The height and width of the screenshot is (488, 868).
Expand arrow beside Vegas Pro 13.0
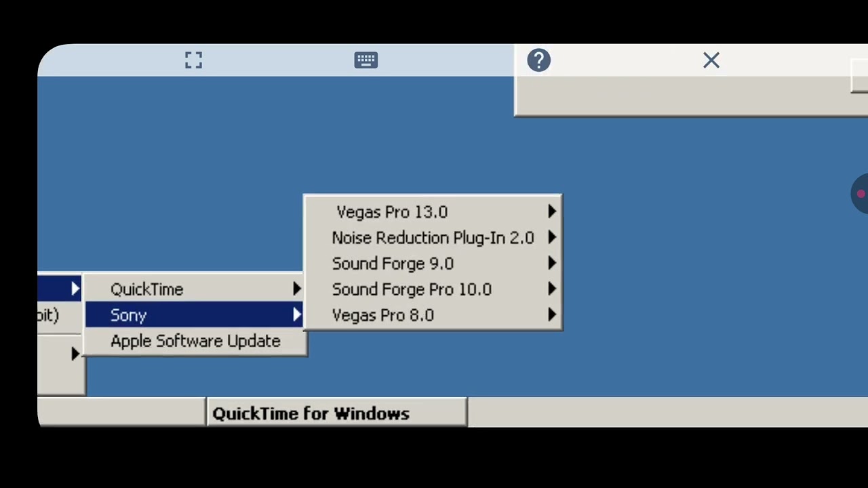[x=552, y=212]
